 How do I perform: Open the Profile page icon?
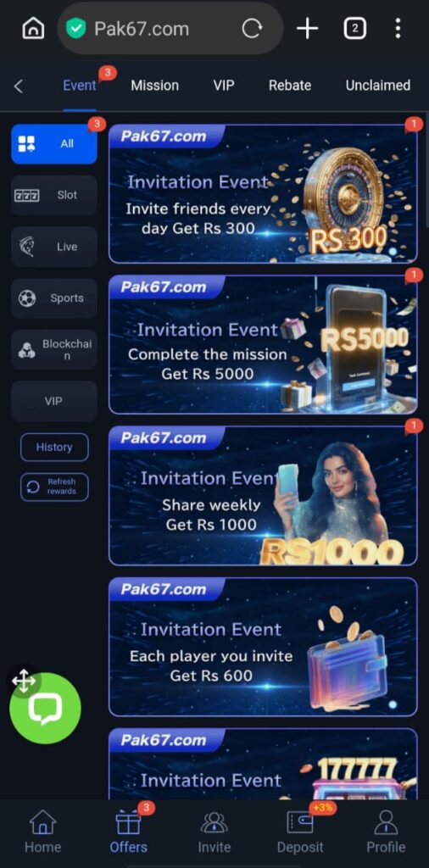(x=386, y=832)
